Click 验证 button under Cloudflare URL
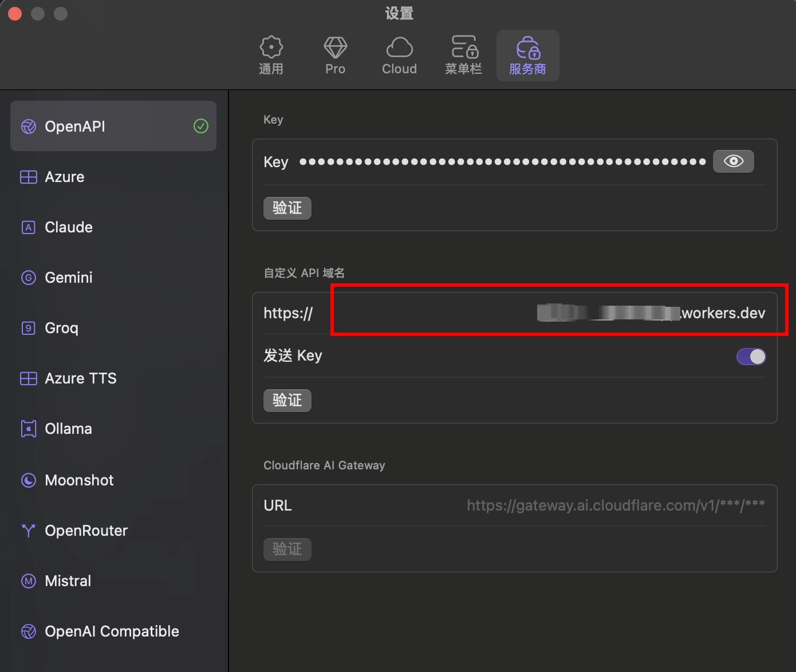This screenshot has width=796, height=672. point(287,549)
